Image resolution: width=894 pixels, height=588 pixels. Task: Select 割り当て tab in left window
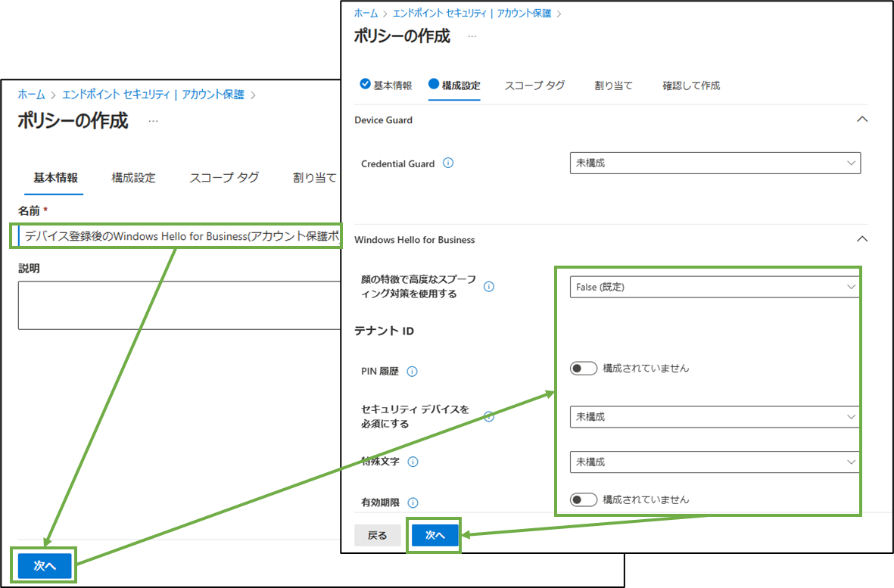(315, 178)
